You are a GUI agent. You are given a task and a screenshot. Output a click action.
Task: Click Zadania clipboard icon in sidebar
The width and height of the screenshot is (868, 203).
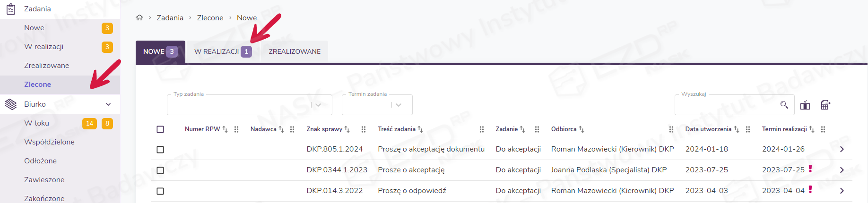point(10,9)
